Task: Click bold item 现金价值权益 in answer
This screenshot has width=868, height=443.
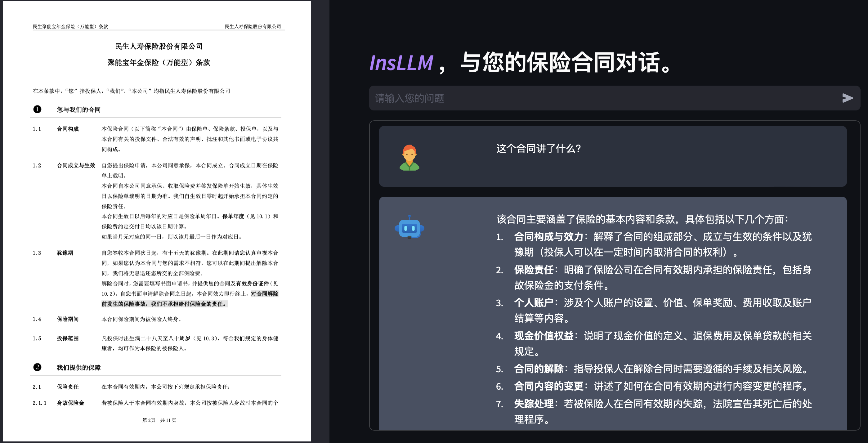Action: (544, 336)
